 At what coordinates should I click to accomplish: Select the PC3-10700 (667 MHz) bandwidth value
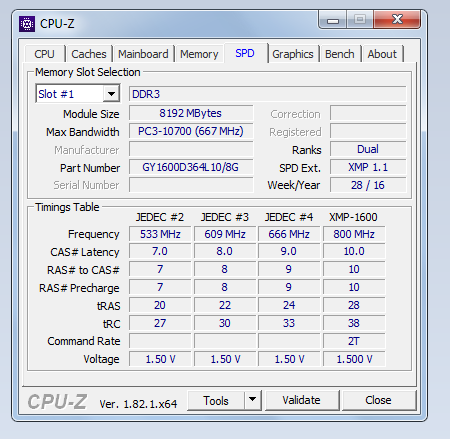pyautogui.click(x=191, y=131)
